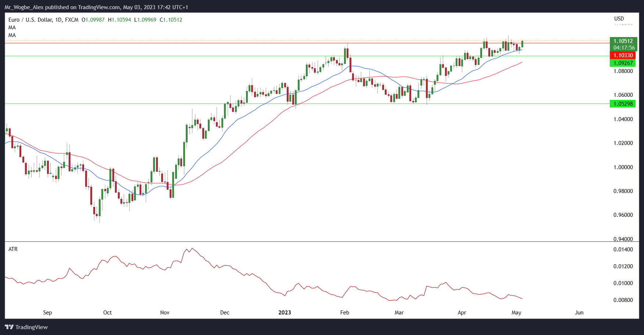Click the Oct label on time axis
The image size is (644, 335).
(108, 313)
